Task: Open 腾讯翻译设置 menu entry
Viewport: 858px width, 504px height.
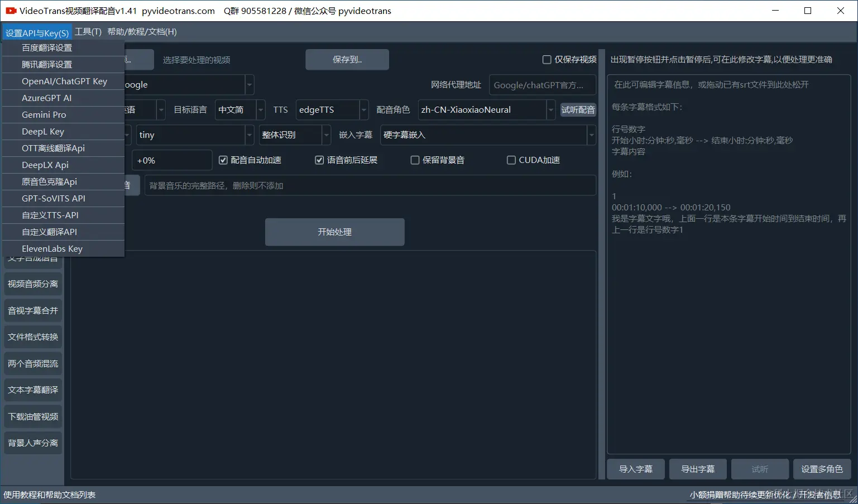Action: tap(63, 65)
